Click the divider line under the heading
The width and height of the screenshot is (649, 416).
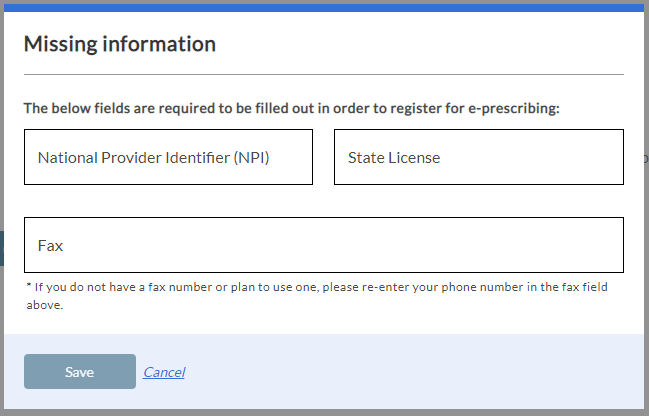[x=323, y=74]
